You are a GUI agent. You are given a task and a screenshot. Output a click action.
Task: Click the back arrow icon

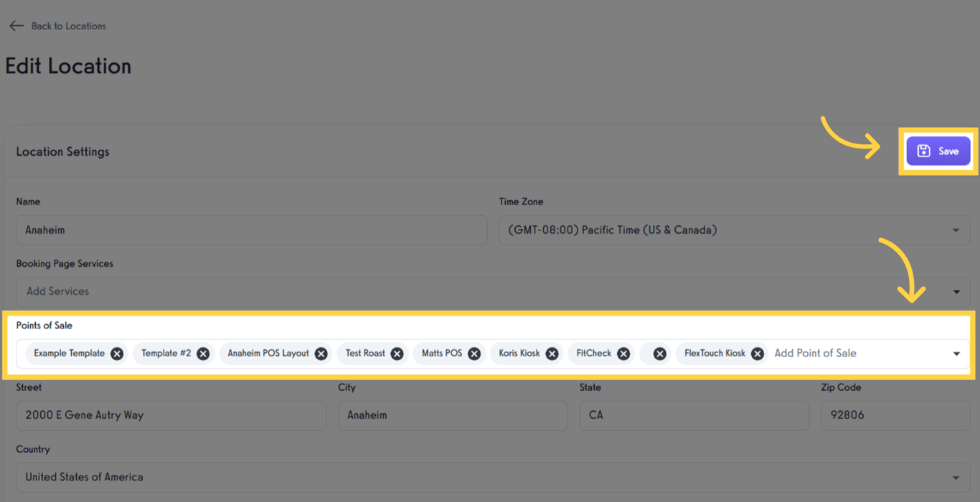coord(16,26)
